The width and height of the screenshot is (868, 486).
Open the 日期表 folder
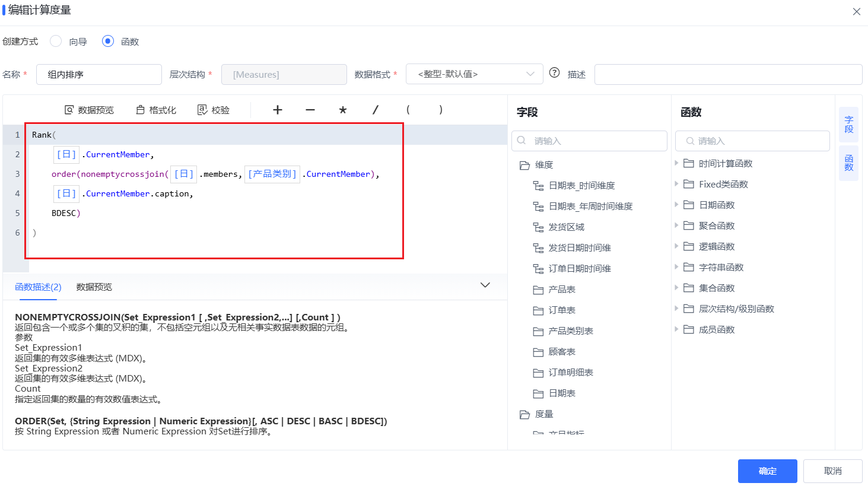pos(562,393)
